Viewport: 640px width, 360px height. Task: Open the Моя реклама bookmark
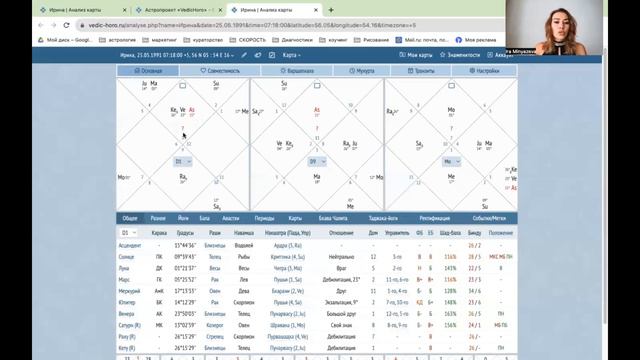pos(476,40)
